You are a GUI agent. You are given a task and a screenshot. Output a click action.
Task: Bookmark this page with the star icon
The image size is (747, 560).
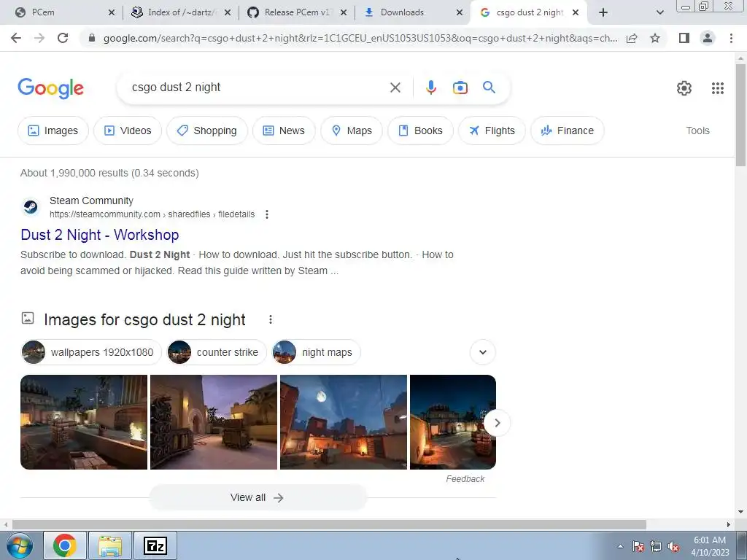click(655, 38)
